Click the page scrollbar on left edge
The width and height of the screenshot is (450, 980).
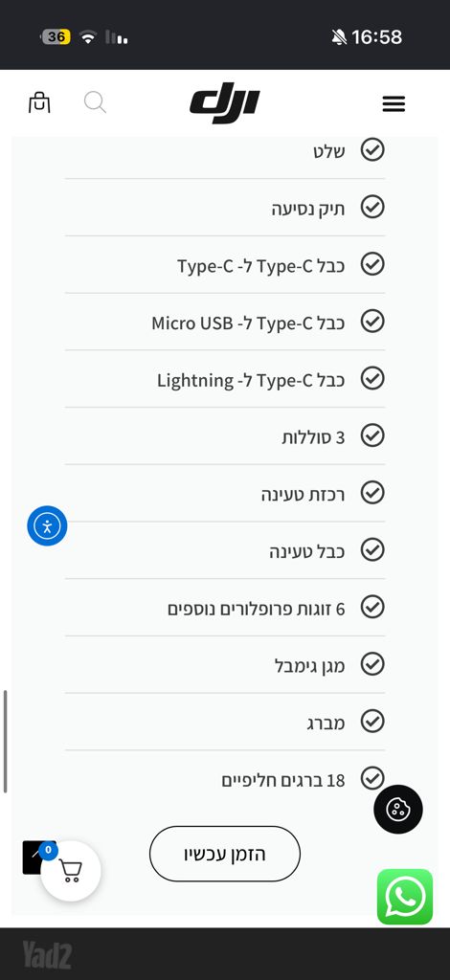click(x=6, y=742)
